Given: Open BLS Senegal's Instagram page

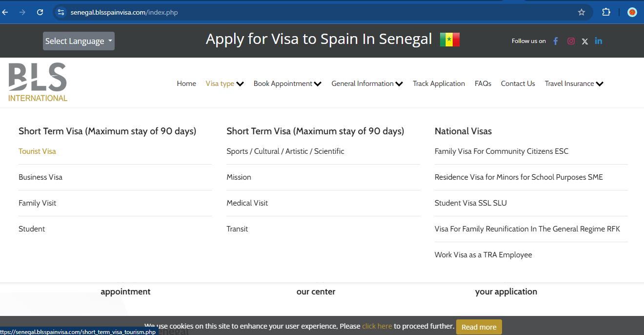Looking at the screenshot, I should click(571, 41).
